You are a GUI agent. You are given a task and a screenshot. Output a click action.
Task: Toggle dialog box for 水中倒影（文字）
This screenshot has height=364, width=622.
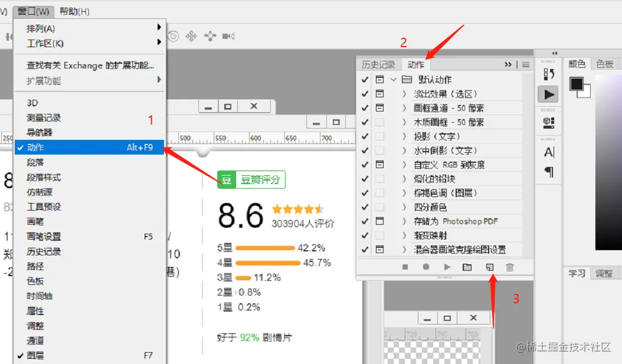click(x=379, y=150)
